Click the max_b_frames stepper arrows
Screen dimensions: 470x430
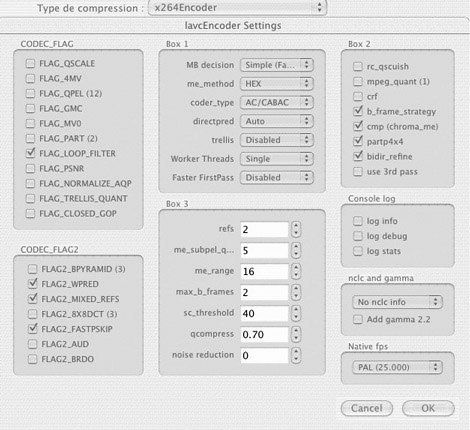[296, 292]
